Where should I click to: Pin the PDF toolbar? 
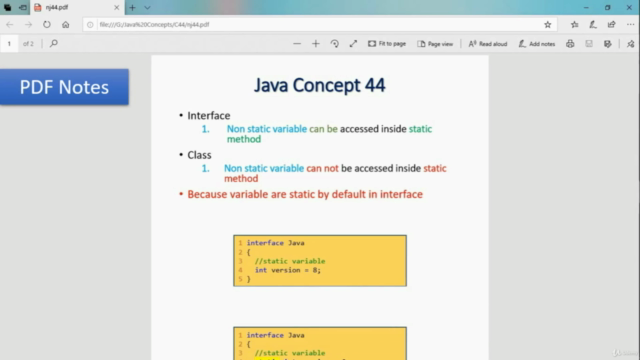coord(631,44)
